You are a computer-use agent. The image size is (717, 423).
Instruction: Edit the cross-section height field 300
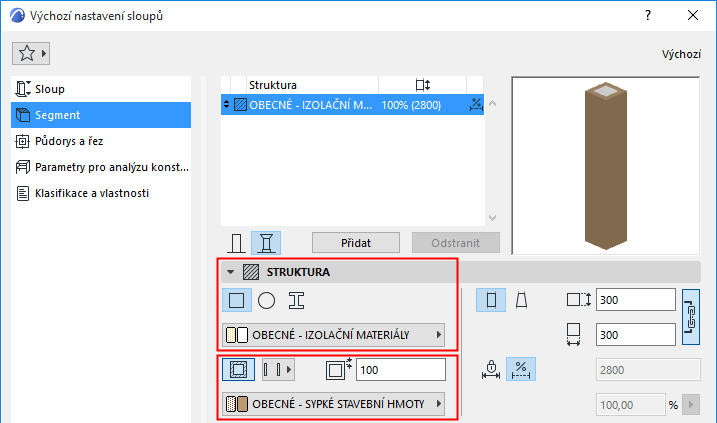[635, 300]
